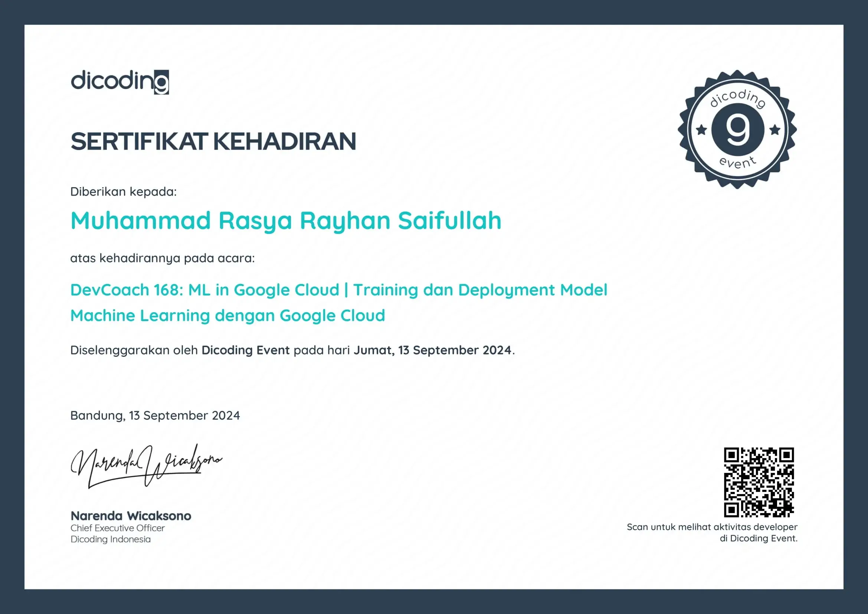Click 'Scan untuk melihat aktivitas developer' caption
Viewport: 868px width, 614px height.
pyautogui.click(x=712, y=527)
